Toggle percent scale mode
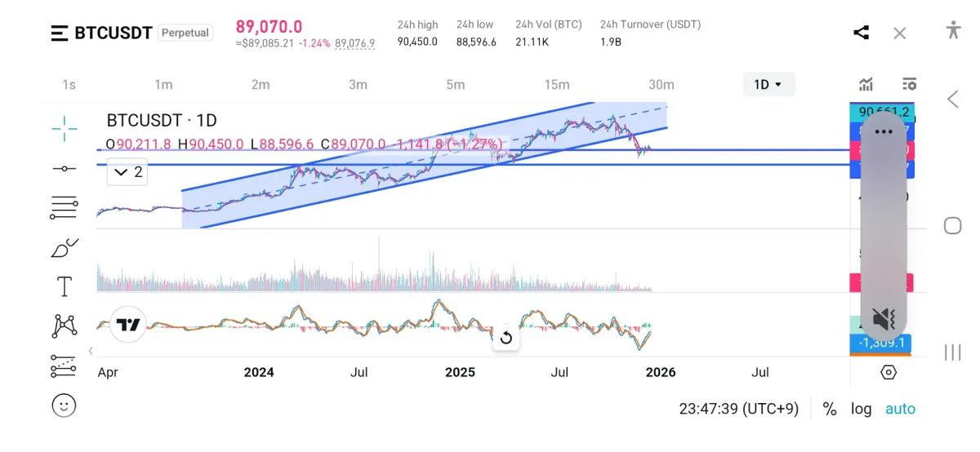This screenshot has width=980, height=452. (830, 409)
